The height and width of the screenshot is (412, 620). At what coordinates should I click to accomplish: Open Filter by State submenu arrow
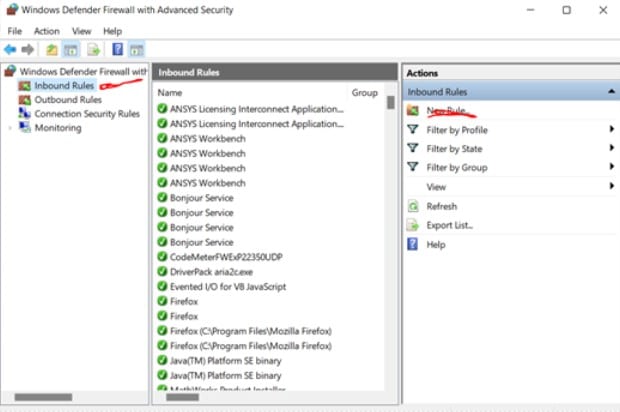pos(611,148)
